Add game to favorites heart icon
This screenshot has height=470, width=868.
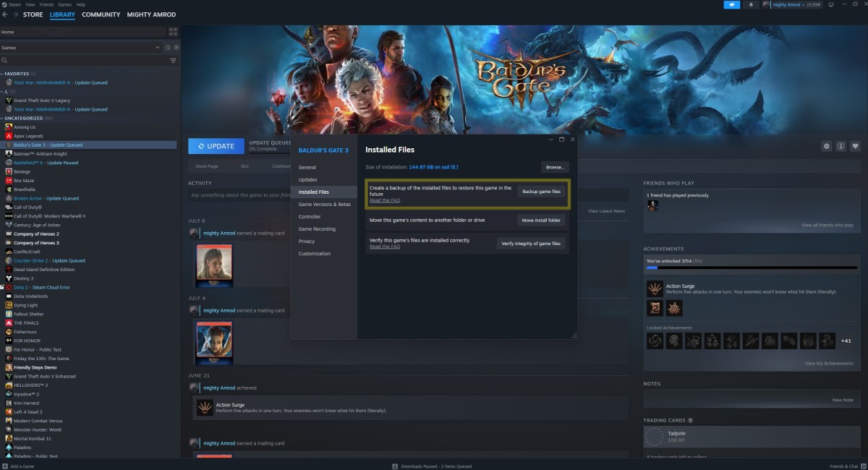(856, 146)
